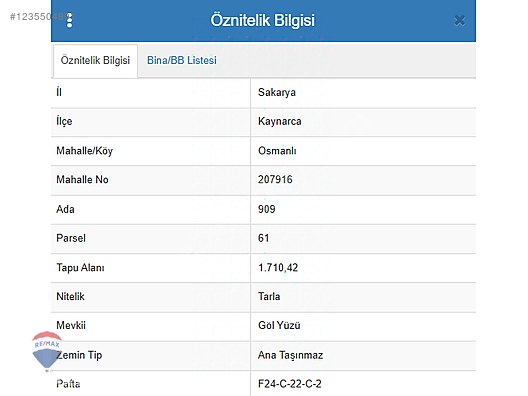Click the Pafta value F24-C-22-C-2
The height and width of the screenshot is (396, 528).
290,384
